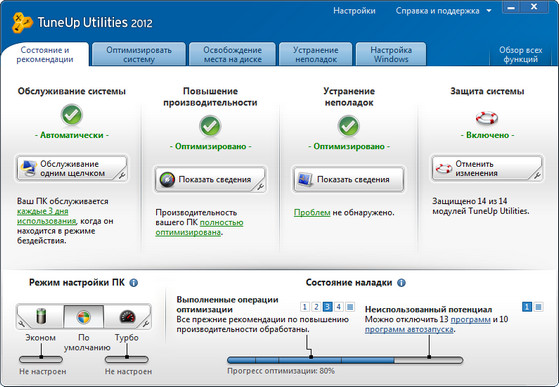The image size is (559, 387).
Task: Open the Устранение неполадок tab
Action: (316, 55)
